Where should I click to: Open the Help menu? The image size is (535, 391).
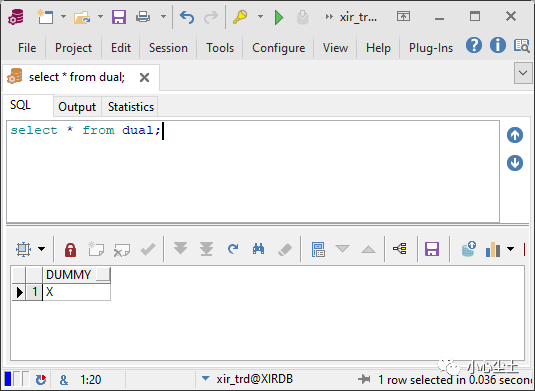(x=378, y=48)
